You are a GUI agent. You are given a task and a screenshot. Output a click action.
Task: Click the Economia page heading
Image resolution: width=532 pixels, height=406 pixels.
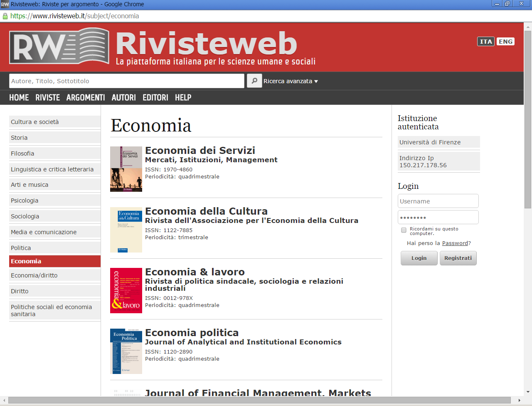click(x=151, y=126)
